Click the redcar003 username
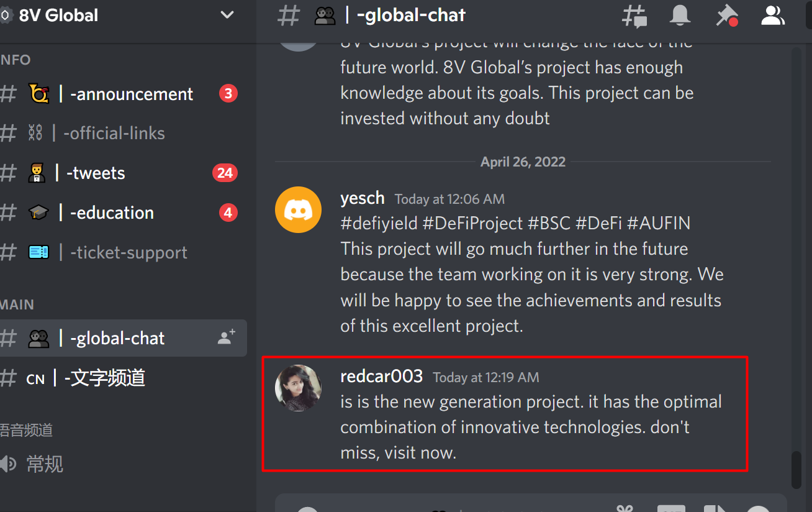This screenshot has width=812, height=512. coord(382,376)
